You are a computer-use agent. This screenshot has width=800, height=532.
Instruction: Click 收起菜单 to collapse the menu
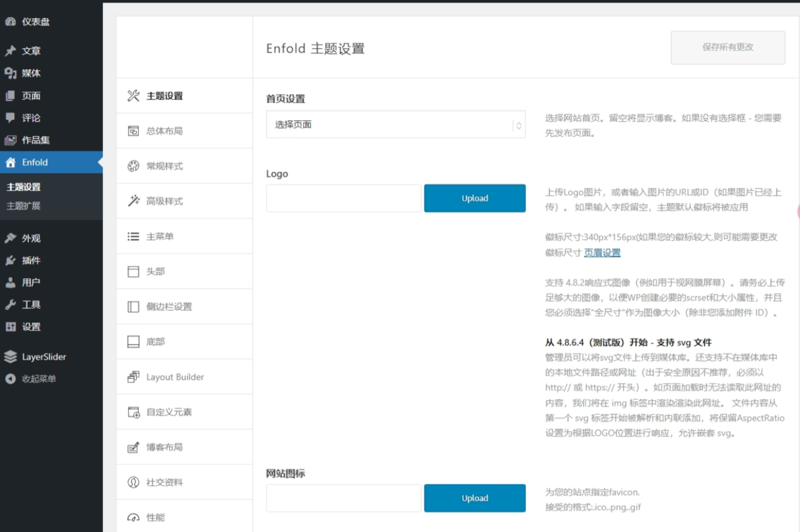click(39, 378)
